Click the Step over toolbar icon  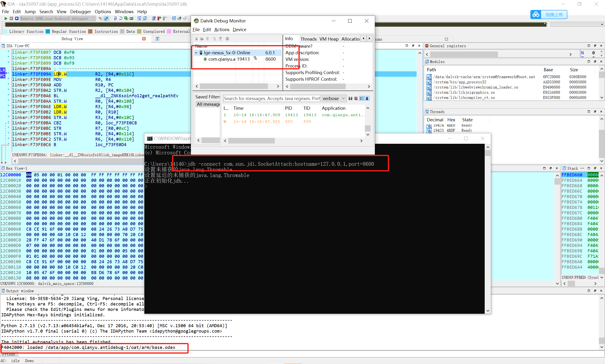tap(121, 18)
